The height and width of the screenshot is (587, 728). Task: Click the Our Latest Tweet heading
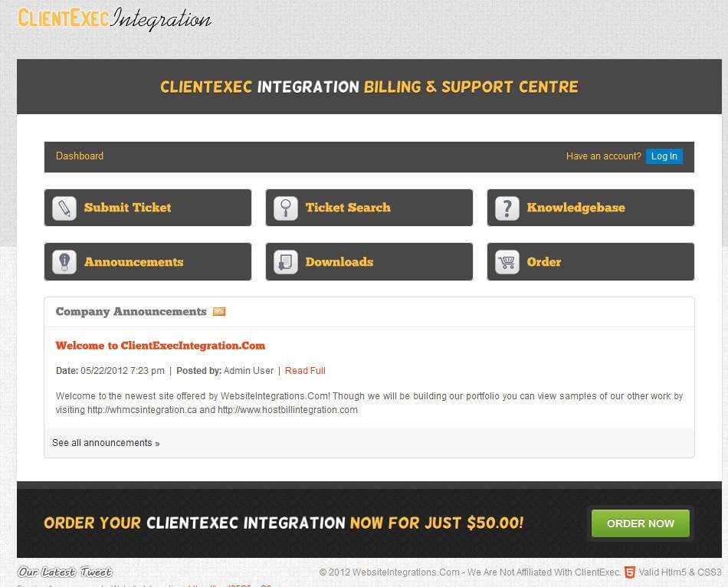(x=65, y=572)
